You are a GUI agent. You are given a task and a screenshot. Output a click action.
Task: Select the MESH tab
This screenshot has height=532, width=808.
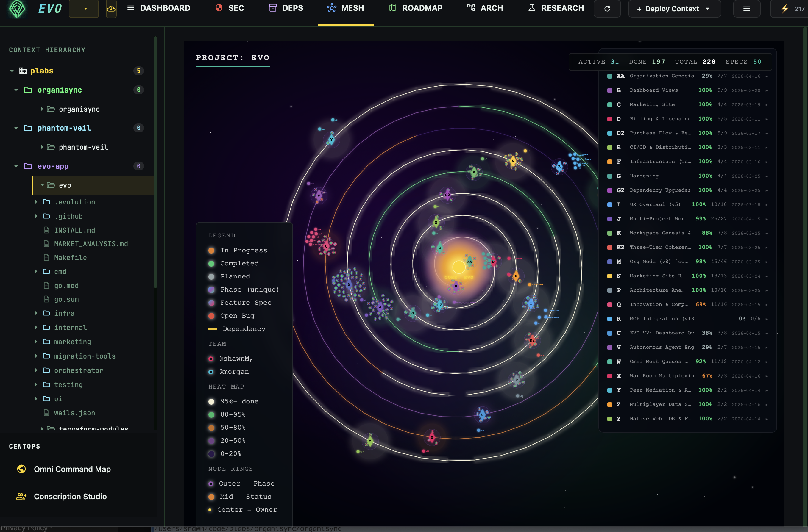(346, 8)
